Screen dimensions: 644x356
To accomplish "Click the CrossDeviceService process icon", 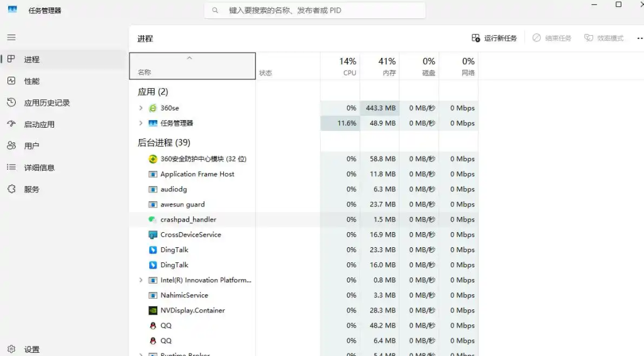I will coord(153,235).
